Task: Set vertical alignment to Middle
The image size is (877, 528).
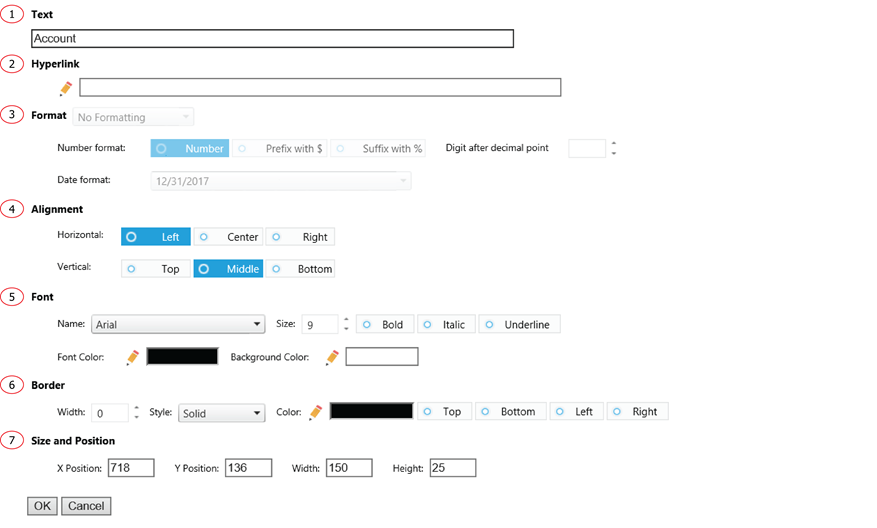Action: point(228,269)
